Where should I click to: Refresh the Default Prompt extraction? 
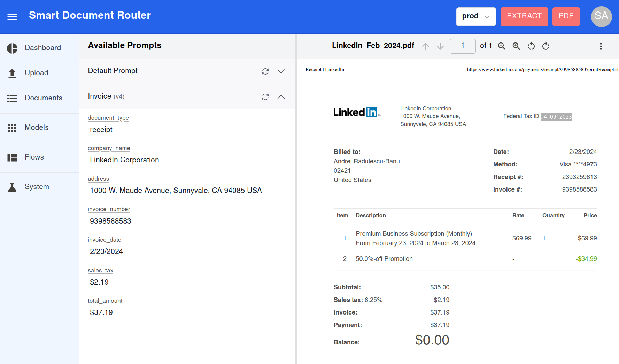coord(265,71)
